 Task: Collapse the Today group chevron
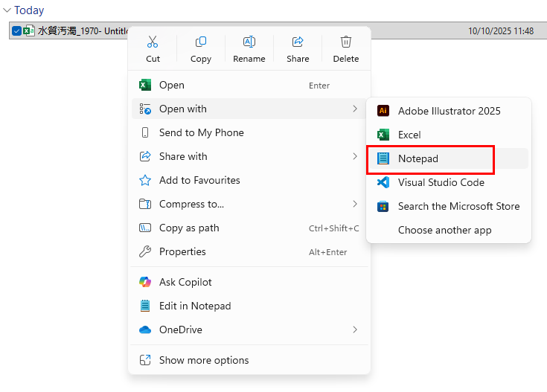7,10
